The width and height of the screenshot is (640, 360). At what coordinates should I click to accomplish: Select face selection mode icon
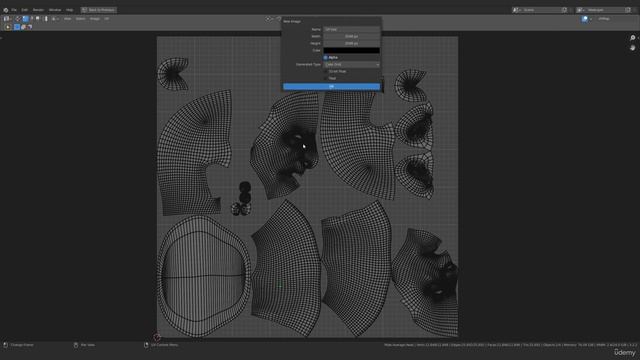38,19
